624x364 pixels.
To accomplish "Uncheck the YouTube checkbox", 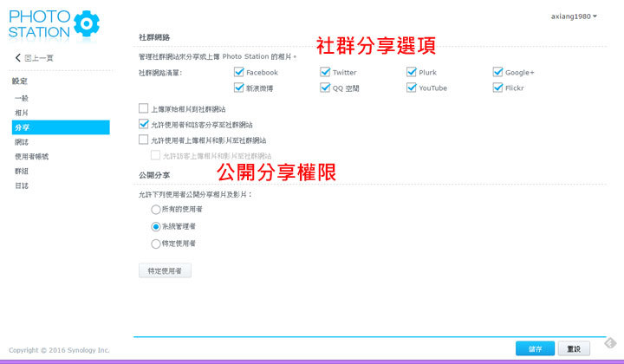I will tap(412, 88).
